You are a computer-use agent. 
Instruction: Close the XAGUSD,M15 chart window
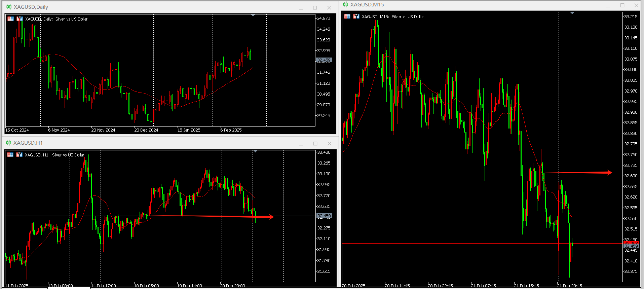[637, 5]
